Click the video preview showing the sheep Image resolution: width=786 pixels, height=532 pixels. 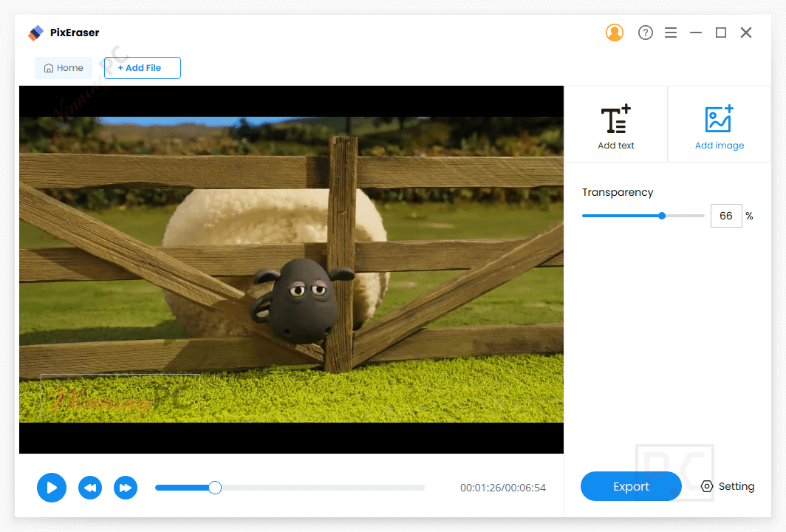pos(291,270)
